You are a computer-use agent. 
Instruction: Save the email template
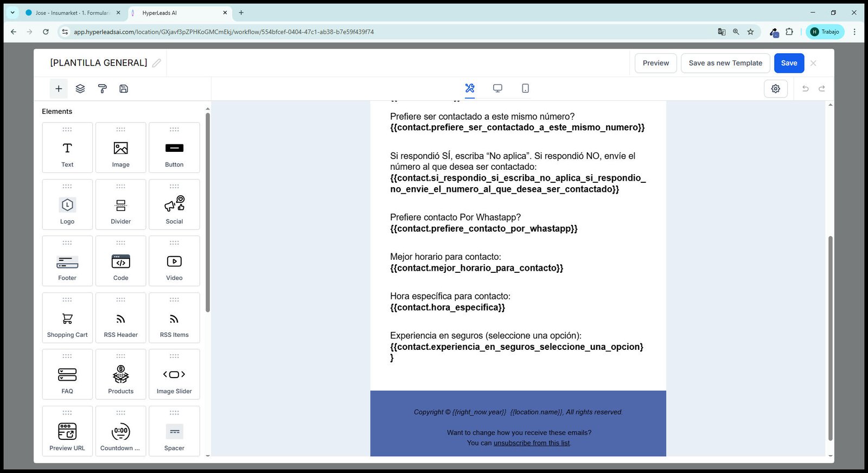coord(789,63)
